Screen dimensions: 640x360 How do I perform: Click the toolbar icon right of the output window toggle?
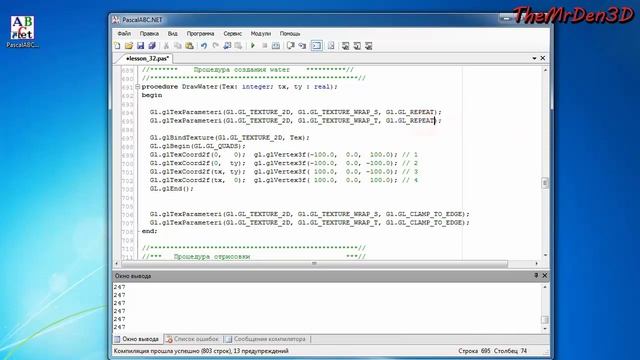pyautogui.click(x=331, y=46)
